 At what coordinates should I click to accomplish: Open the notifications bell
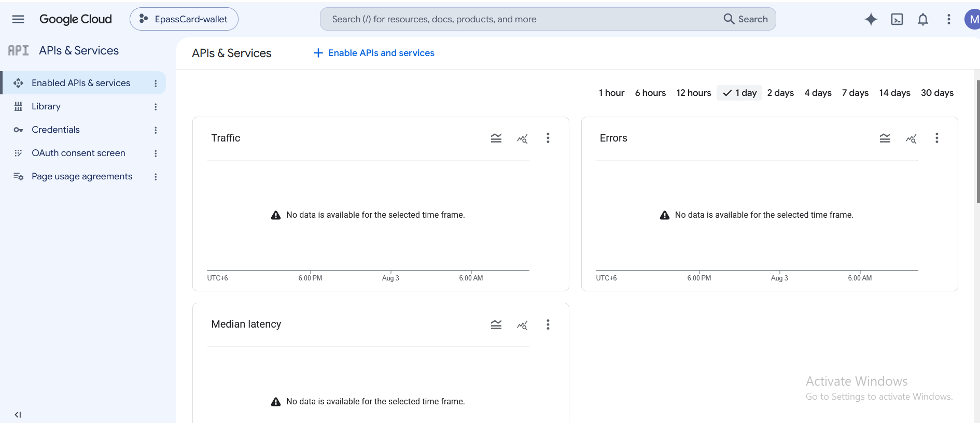point(923,19)
